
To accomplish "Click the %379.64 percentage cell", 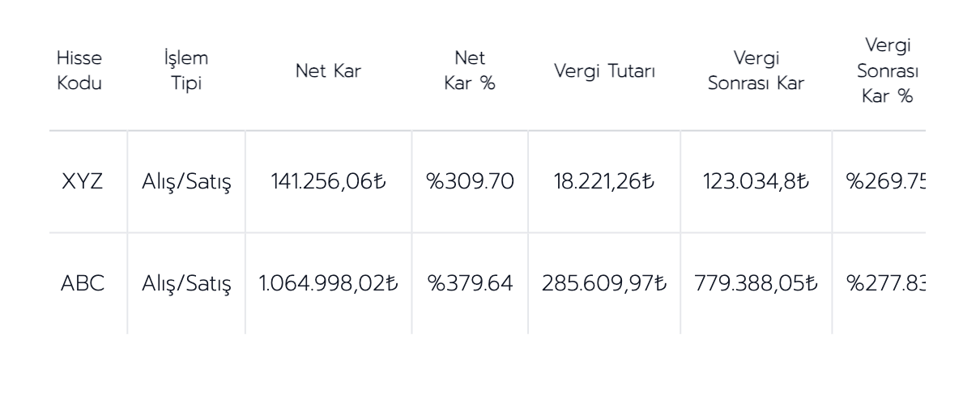I will (470, 283).
